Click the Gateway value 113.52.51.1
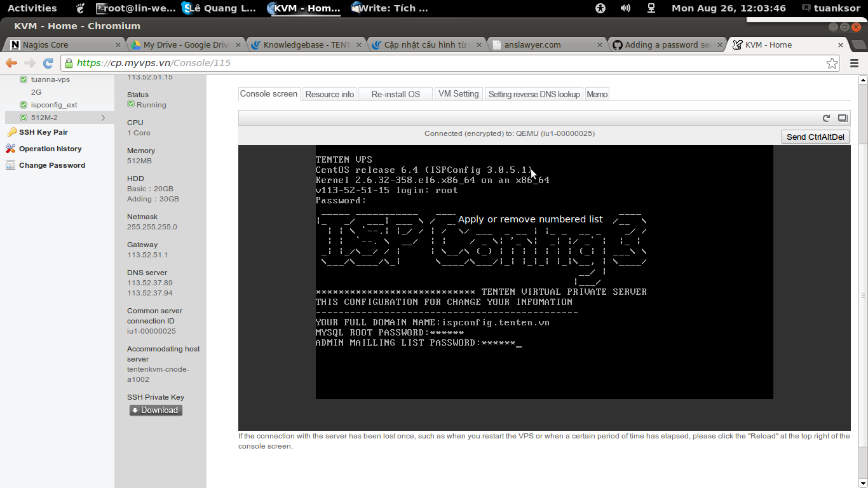This screenshot has height=488, width=868. (147, 255)
